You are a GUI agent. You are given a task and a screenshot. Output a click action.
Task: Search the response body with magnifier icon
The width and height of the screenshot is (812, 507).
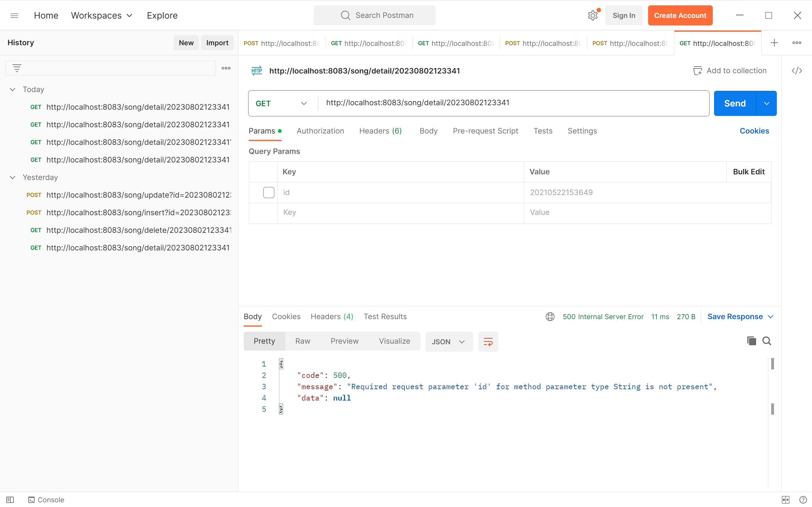pyautogui.click(x=767, y=341)
